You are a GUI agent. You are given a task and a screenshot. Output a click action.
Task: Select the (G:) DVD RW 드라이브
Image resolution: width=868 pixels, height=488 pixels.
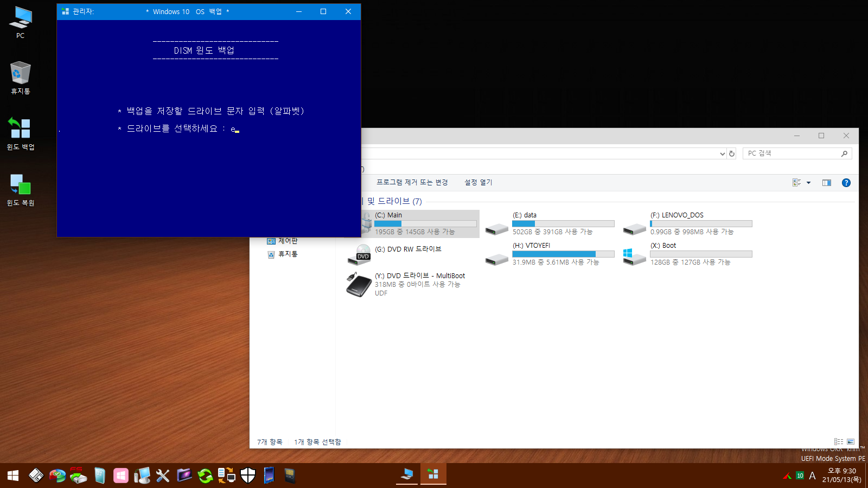pyautogui.click(x=394, y=253)
